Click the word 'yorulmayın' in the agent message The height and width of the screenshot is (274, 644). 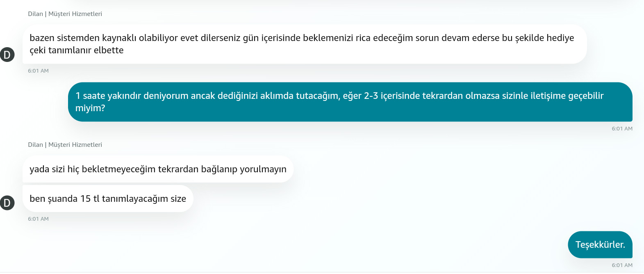point(263,169)
